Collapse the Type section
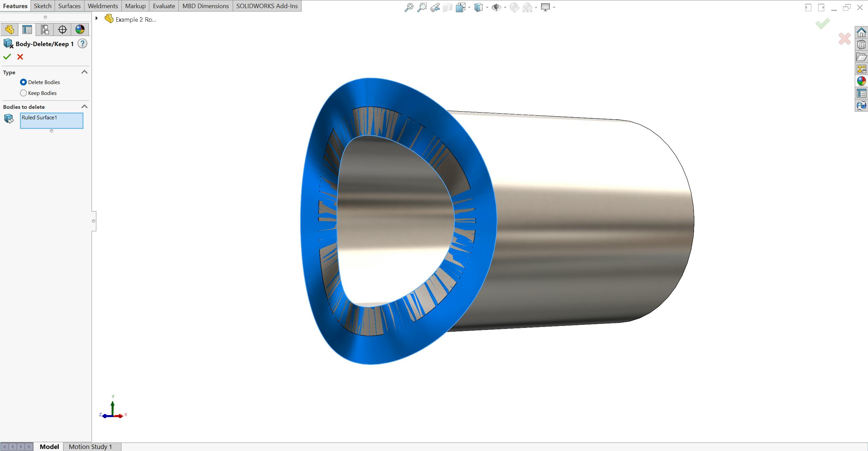 click(x=84, y=72)
